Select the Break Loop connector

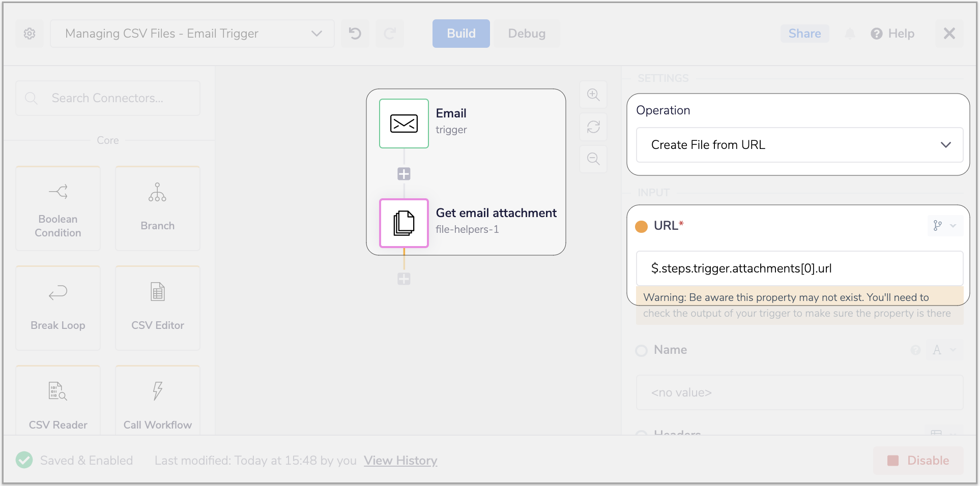[x=57, y=308]
